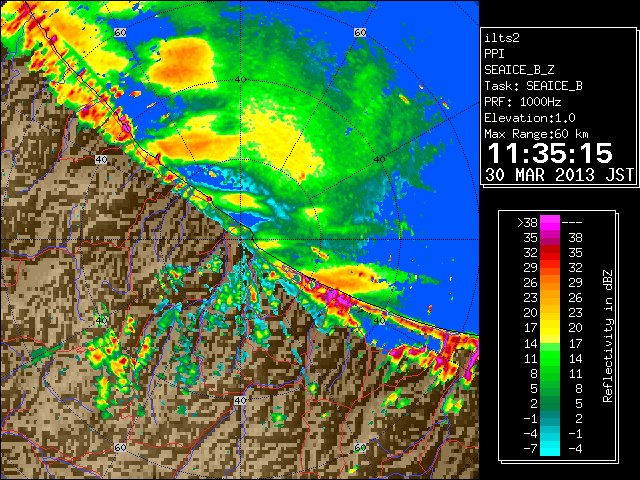Click the '60' ring label in the southeast
The height and width of the screenshot is (480, 640).
pyautogui.click(x=360, y=447)
